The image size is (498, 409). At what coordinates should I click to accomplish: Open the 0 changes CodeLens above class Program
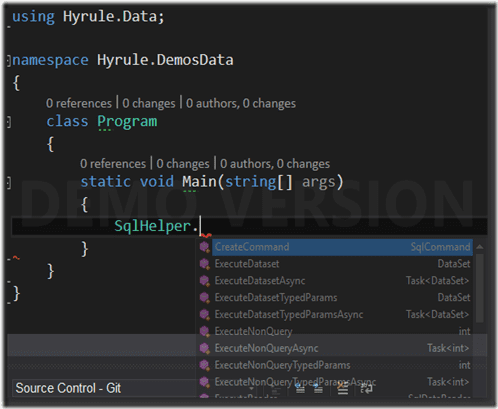tap(149, 103)
